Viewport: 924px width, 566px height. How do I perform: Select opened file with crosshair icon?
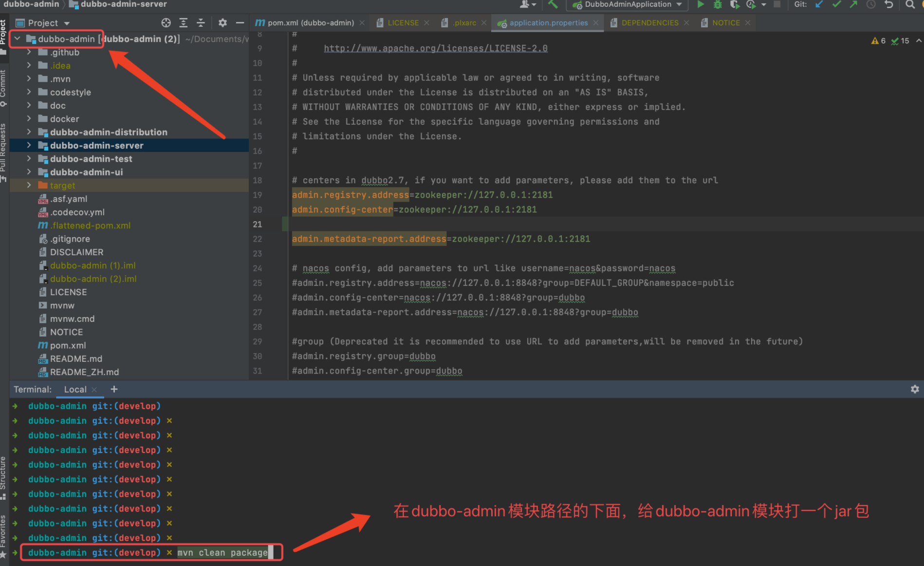[x=166, y=23]
